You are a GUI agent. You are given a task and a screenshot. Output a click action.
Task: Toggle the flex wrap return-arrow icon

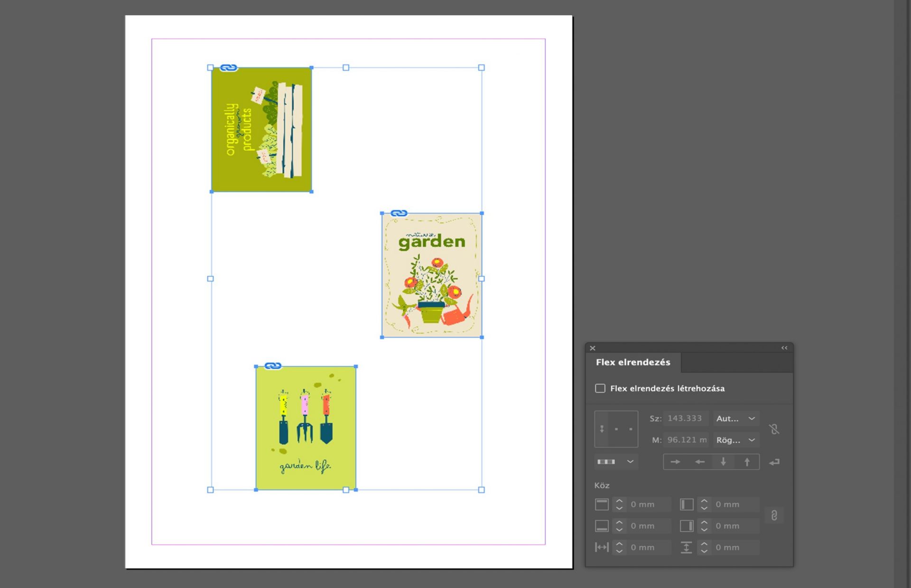(774, 462)
